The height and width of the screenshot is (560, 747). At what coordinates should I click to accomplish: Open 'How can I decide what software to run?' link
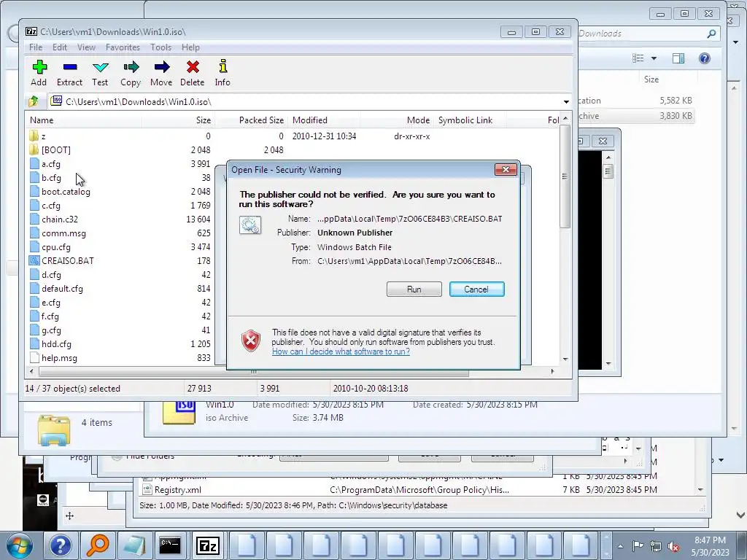[341, 351]
